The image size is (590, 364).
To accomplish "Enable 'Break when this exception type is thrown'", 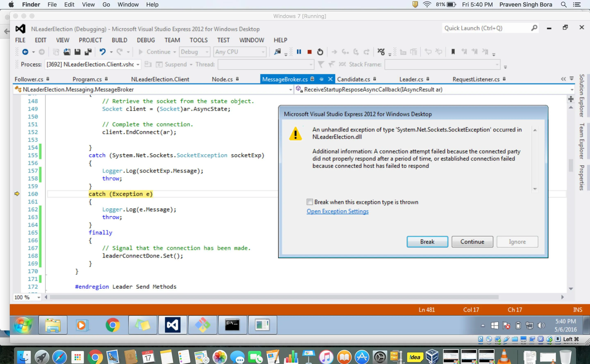I will (310, 202).
